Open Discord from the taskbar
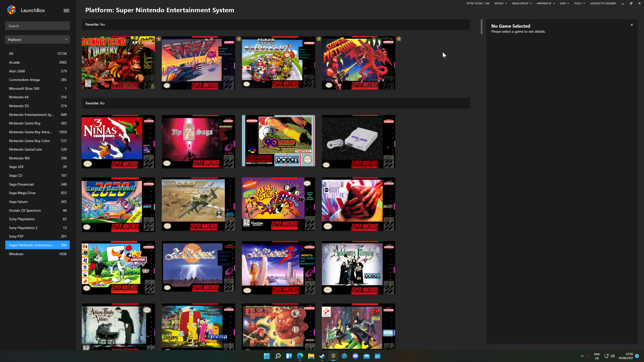Image resolution: width=644 pixels, height=362 pixels. tap(355, 356)
